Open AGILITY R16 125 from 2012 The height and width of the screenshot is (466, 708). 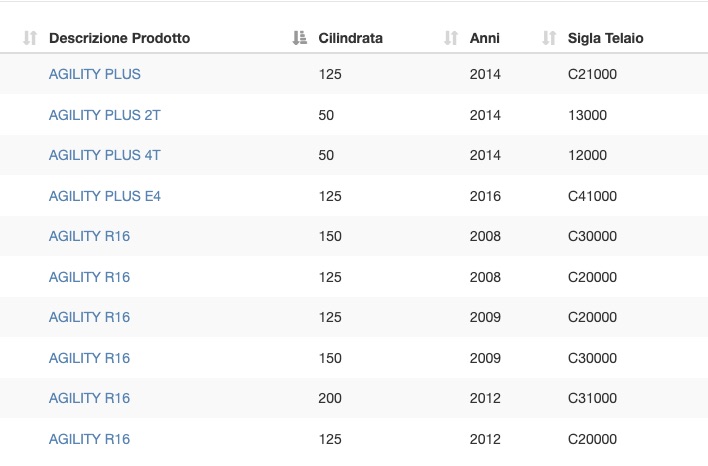[89, 439]
